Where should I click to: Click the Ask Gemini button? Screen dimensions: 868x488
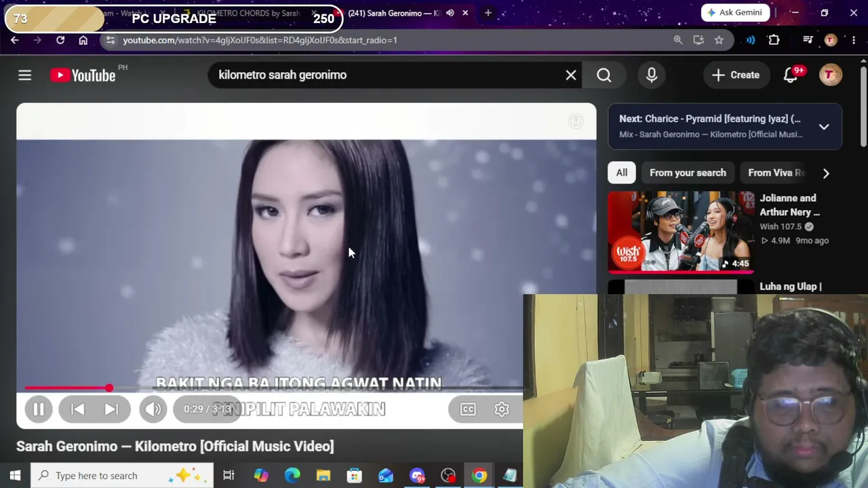point(735,12)
